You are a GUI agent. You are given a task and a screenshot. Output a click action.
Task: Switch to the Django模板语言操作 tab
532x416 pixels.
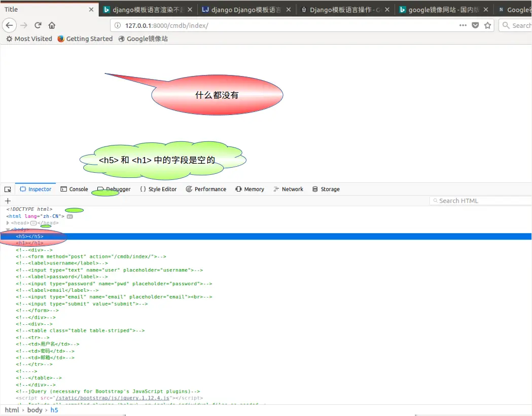coord(345,10)
